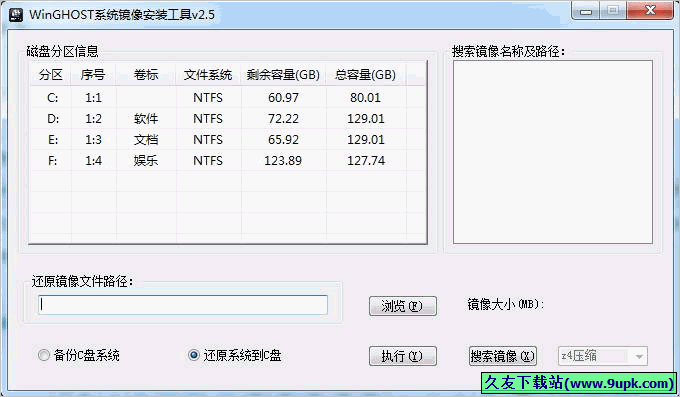The image size is (680, 397).
Task: Click the free space value 65.92
Action: pyautogui.click(x=283, y=140)
